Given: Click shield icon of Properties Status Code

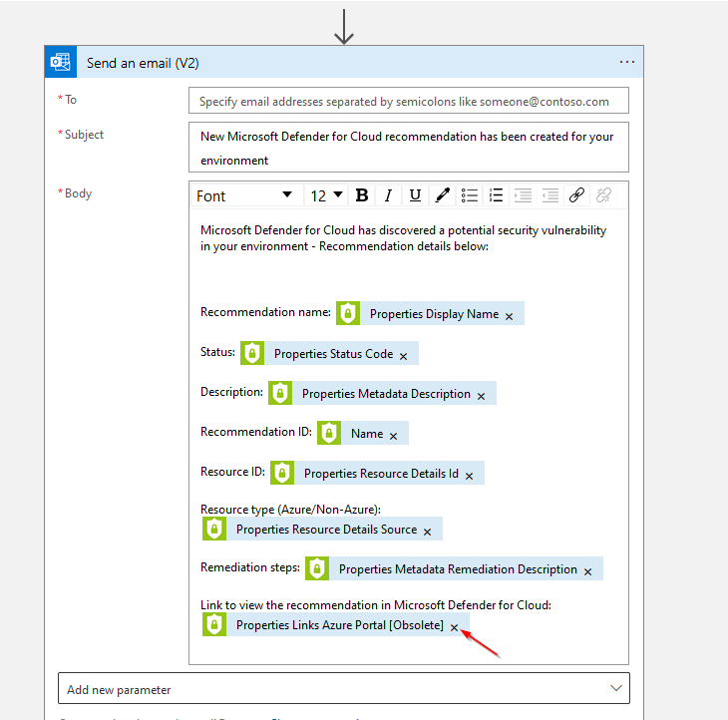Looking at the screenshot, I should (252, 353).
